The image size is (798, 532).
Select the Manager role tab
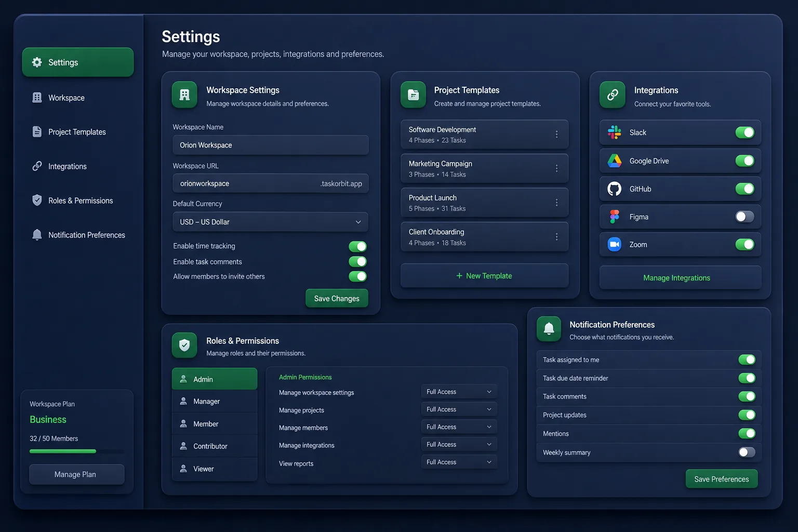pos(215,402)
